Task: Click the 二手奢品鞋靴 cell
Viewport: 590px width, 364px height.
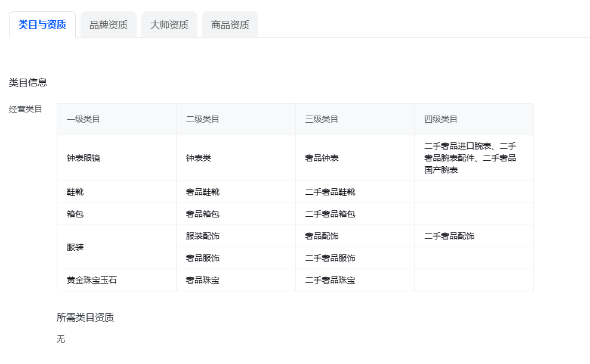Action: [355, 192]
